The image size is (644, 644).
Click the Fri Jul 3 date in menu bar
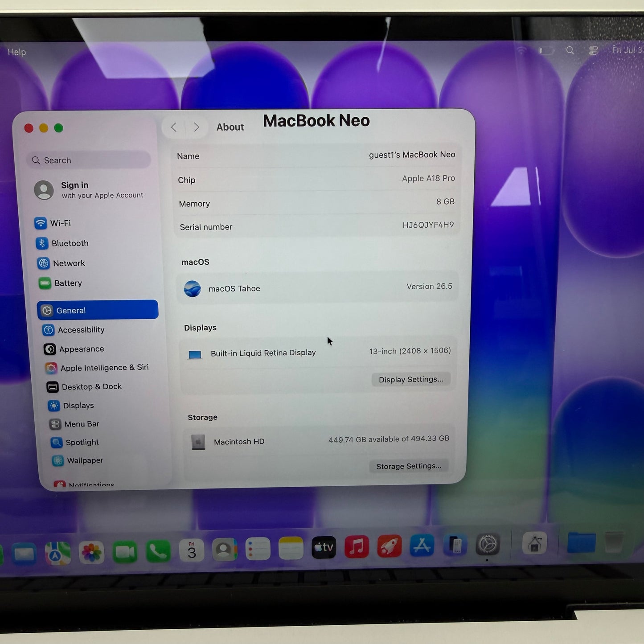[x=627, y=50]
